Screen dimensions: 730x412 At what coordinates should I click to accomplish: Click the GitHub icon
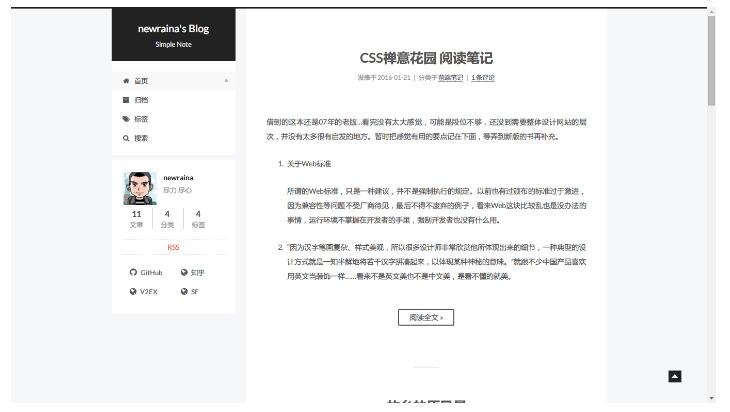click(x=133, y=272)
